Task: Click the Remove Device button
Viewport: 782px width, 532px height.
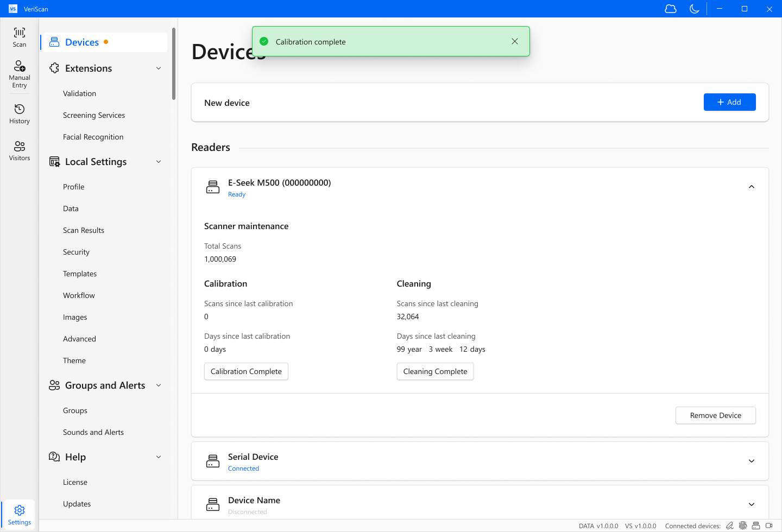Action: tap(715, 415)
